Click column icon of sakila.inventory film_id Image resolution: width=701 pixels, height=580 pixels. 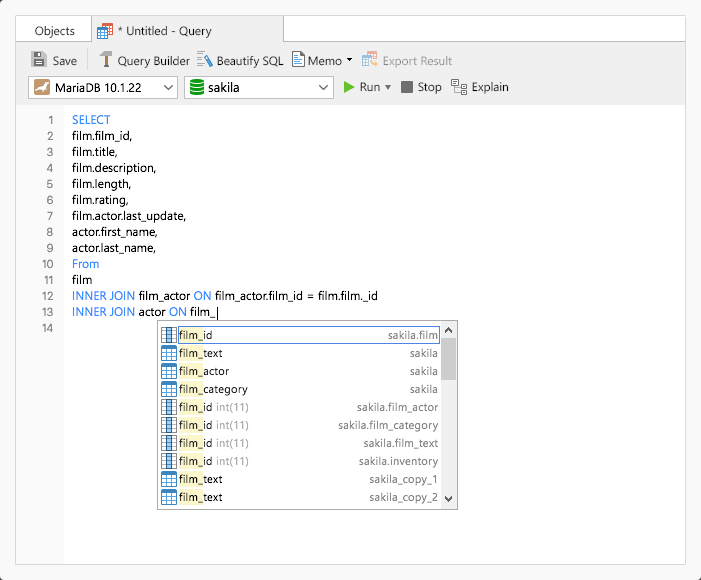pyautogui.click(x=169, y=461)
